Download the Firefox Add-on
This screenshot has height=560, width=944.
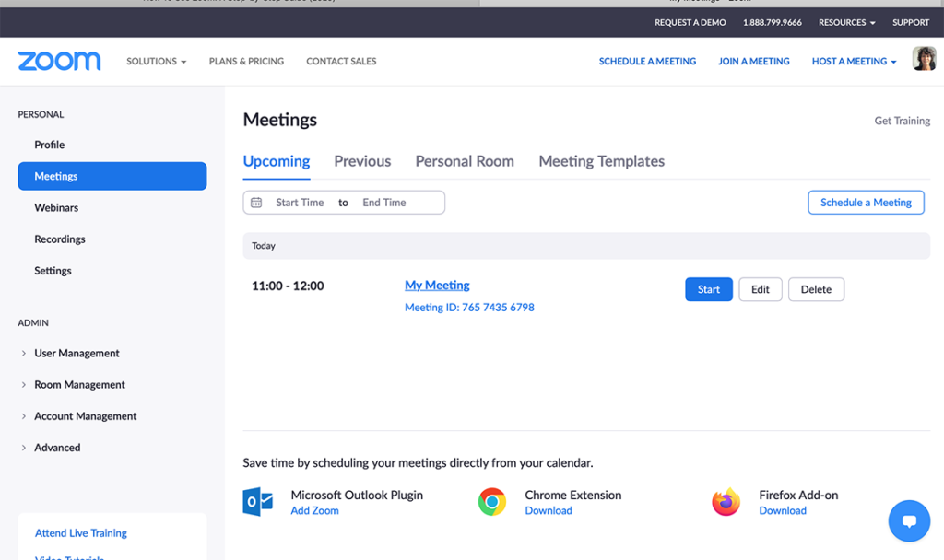click(x=783, y=510)
